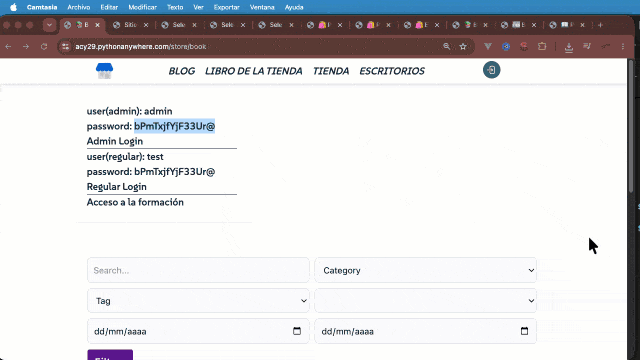Bookmark this page with the star icon
The width and height of the screenshot is (640, 360).
pyautogui.click(x=463, y=47)
